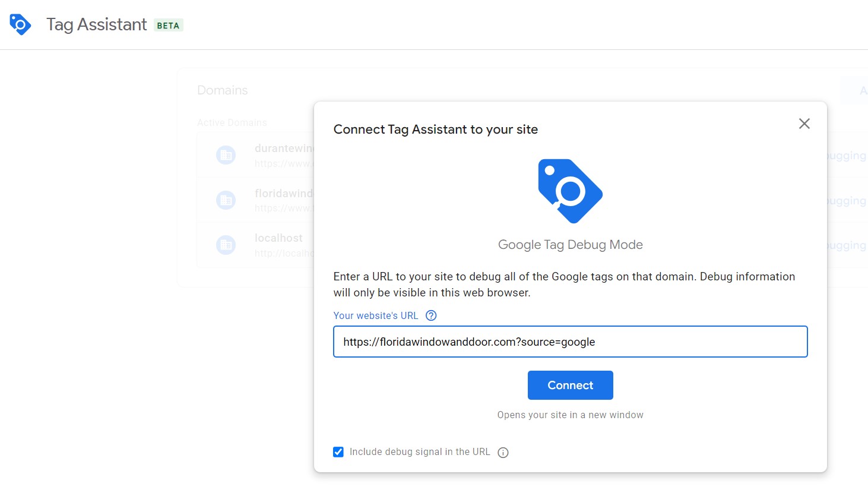The height and width of the screenshot is (496, 868).
Task: Click the Tag Assistant logo icon in header
Action: point(20,24)
